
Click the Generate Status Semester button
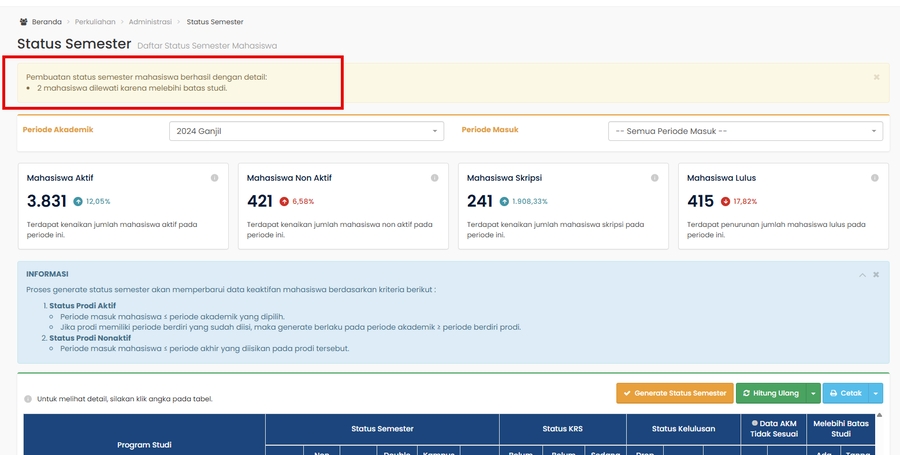click(x=673, y=393)
